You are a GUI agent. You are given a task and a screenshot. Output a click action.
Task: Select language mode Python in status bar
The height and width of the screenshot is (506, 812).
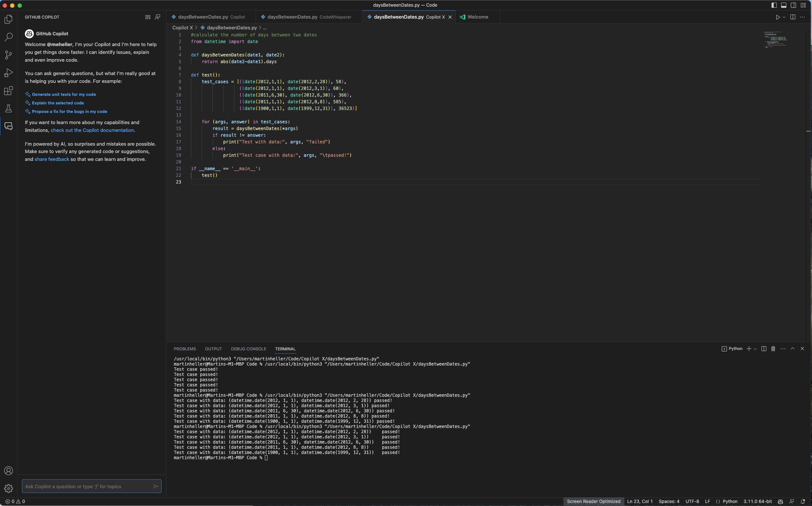(x=730, y=502)
